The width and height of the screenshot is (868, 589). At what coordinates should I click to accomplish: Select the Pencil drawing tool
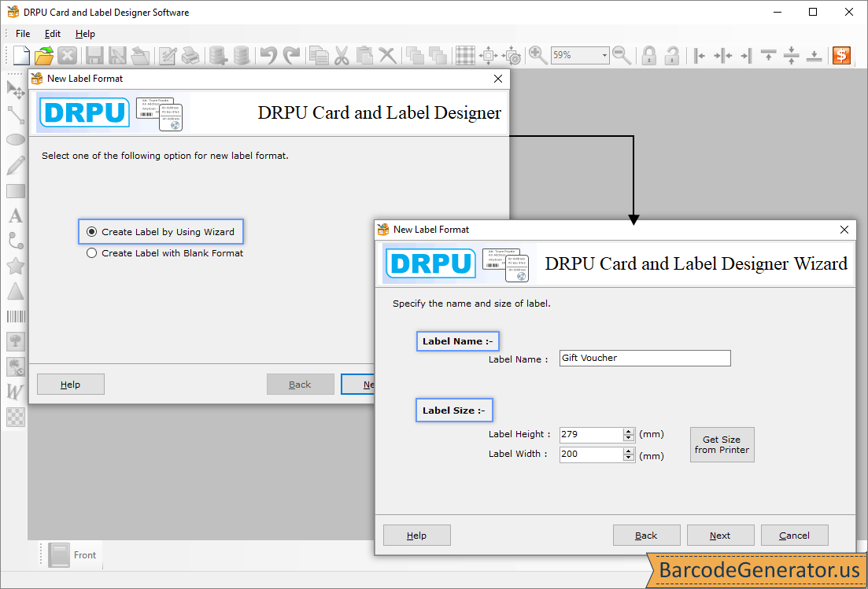click(x=16, y=165)
